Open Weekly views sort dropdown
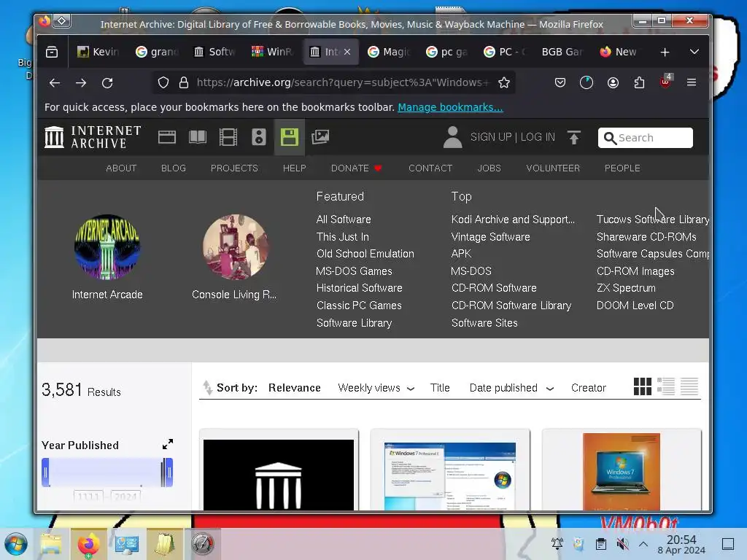This screenshot has height=560, width=747. tap(376, 388)
